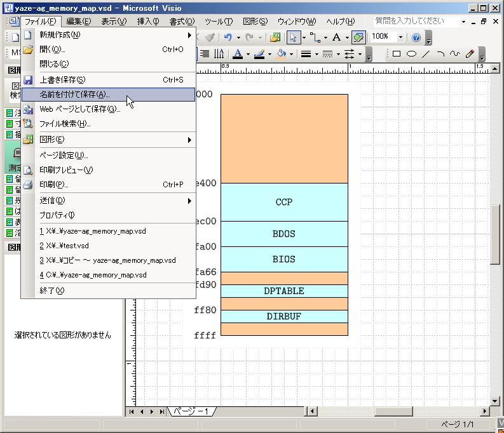
Task: Select the Rectangle drawing tool
Action: point(397,54)
